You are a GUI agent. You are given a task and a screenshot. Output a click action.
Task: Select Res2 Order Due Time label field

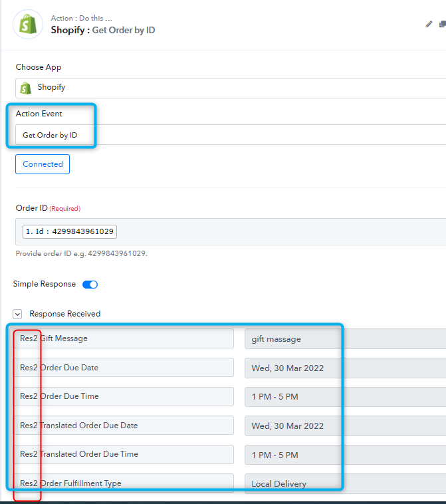[124, 396]
